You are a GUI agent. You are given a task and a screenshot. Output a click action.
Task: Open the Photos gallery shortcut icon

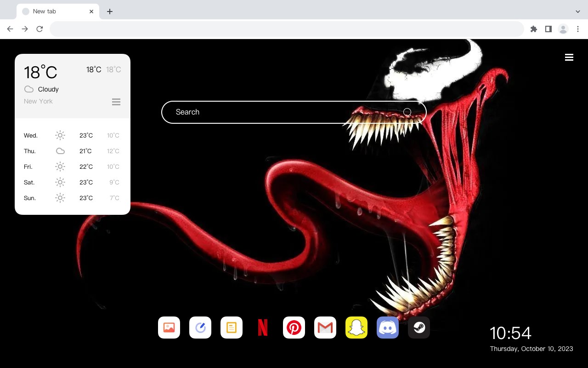(x=169, y=328)
